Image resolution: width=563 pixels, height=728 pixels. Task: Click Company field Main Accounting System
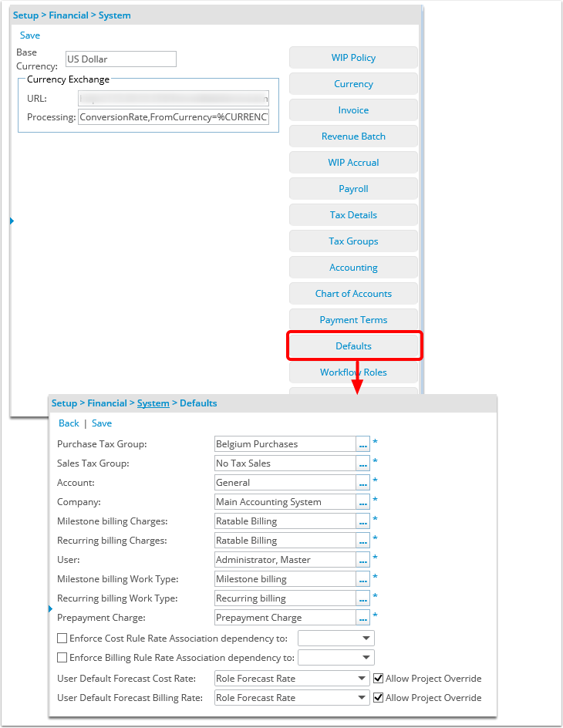pos(285,502)
